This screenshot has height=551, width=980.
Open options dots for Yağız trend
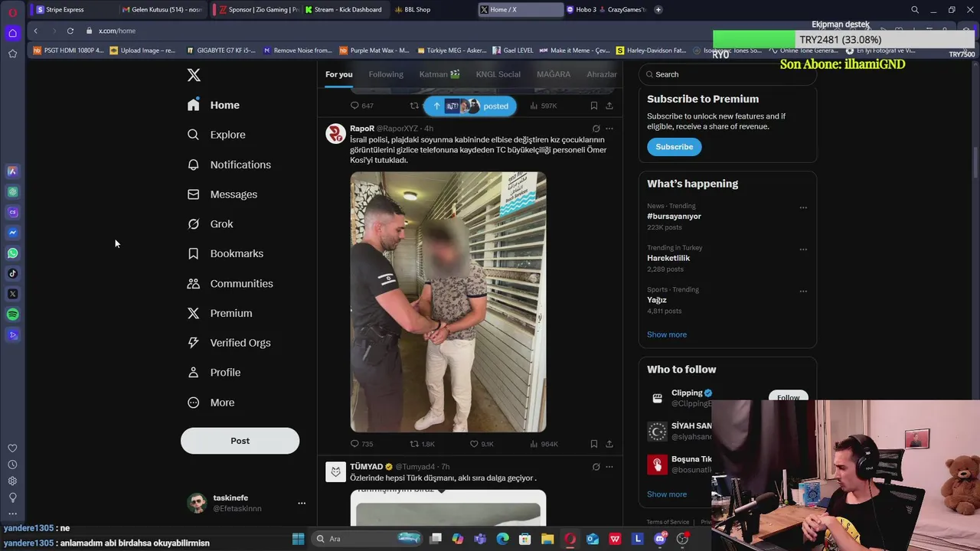click(803, 291)
